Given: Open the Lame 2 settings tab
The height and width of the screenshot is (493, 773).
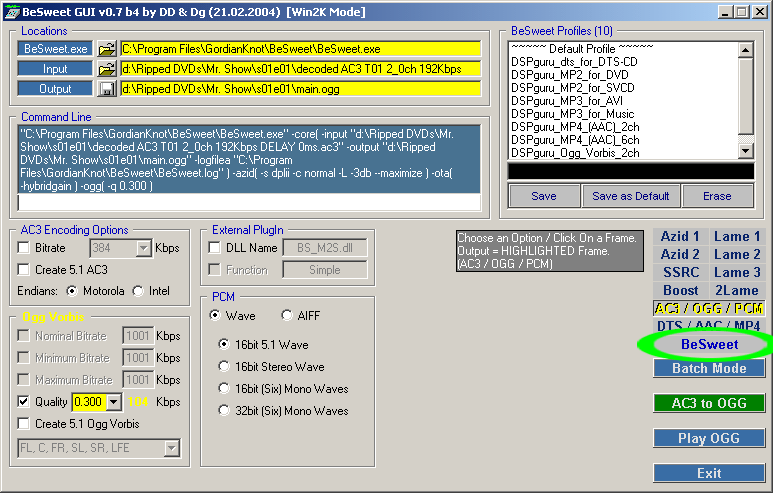Looking at the screenshot, I should [x=737, y=254].
